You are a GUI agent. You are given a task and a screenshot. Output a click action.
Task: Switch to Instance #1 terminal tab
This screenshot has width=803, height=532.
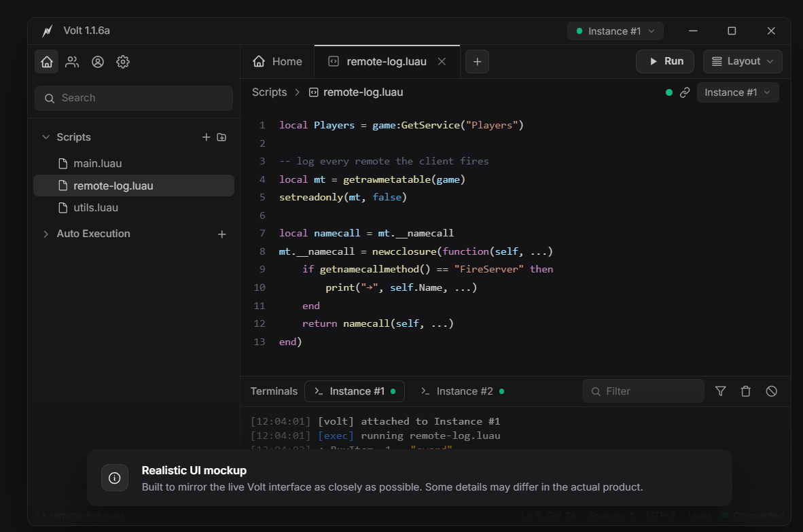tap(355, 391)
